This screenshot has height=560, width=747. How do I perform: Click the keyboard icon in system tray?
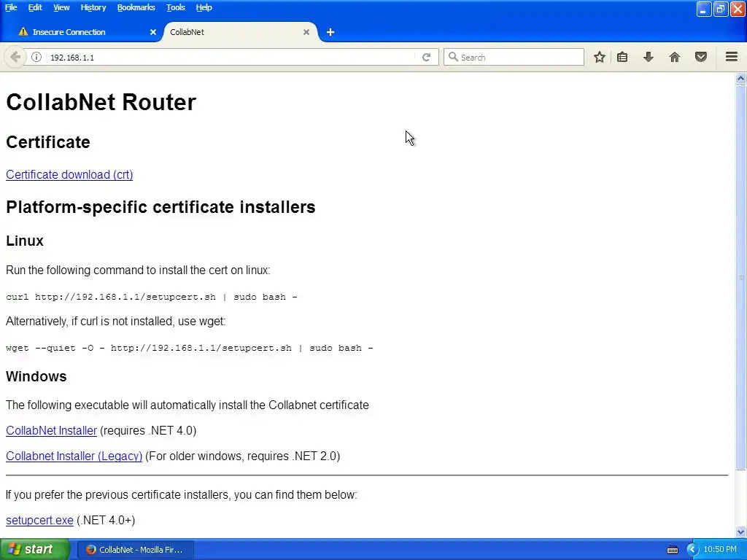672,550
